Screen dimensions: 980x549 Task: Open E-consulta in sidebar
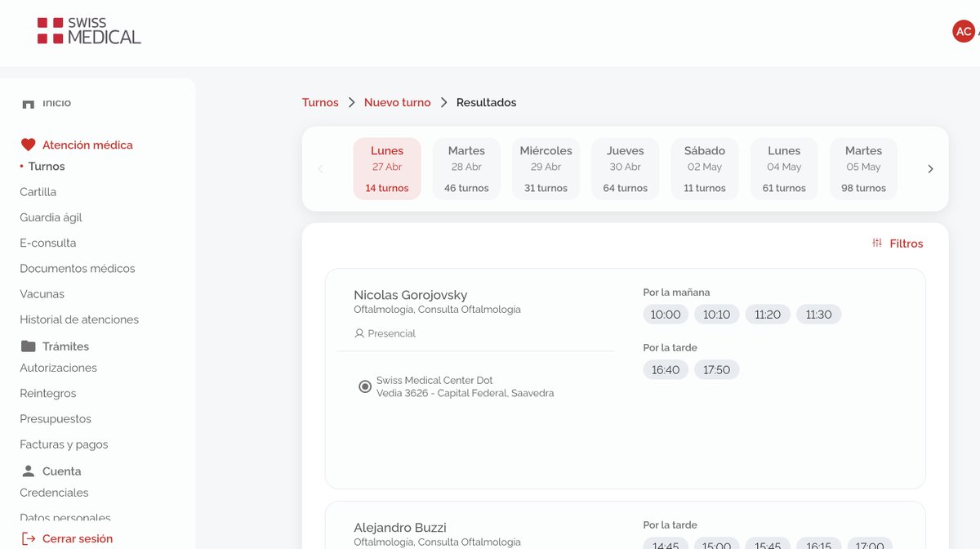coord(48,243)
